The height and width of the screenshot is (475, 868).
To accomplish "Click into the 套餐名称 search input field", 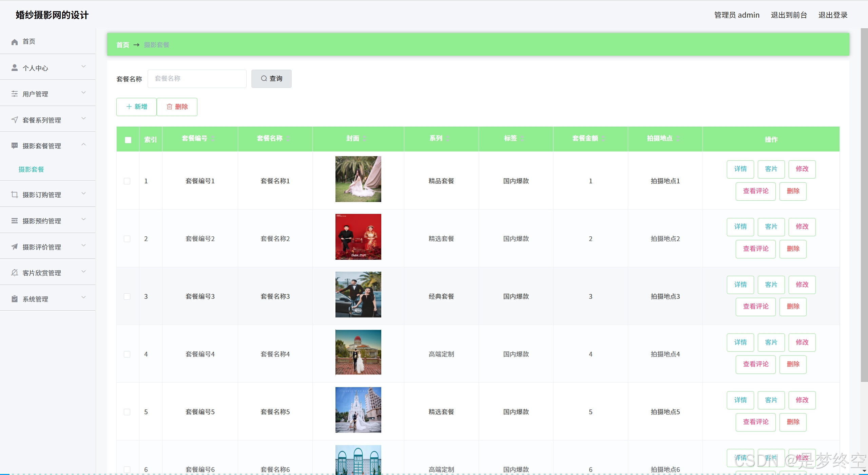I will pyautogui.click(x=197, y=78).
